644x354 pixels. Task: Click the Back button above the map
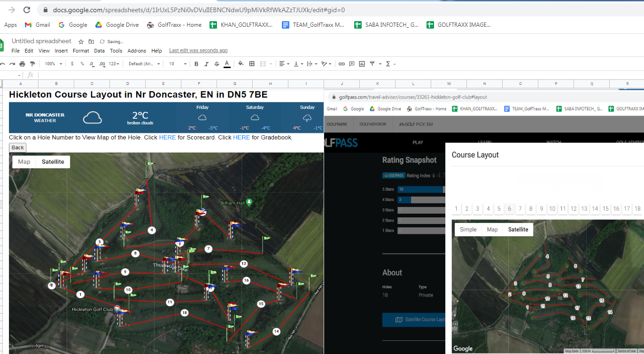pos(18,147)
